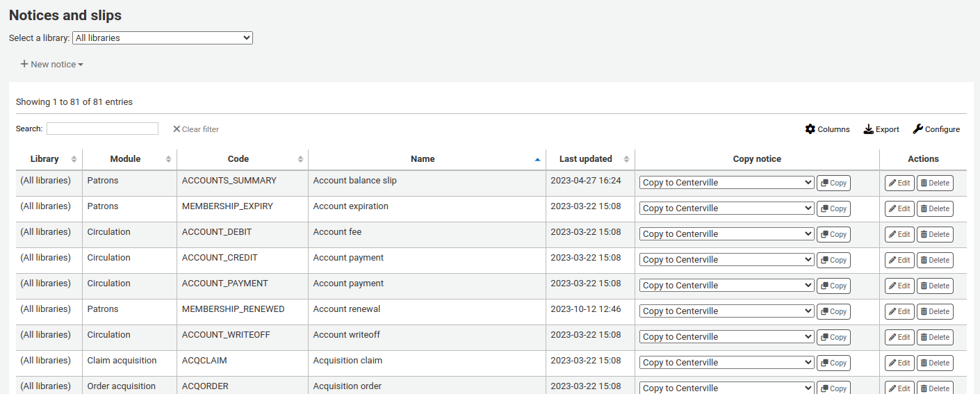Click the Search input field

pyautogui.click(x=102, y=129)
